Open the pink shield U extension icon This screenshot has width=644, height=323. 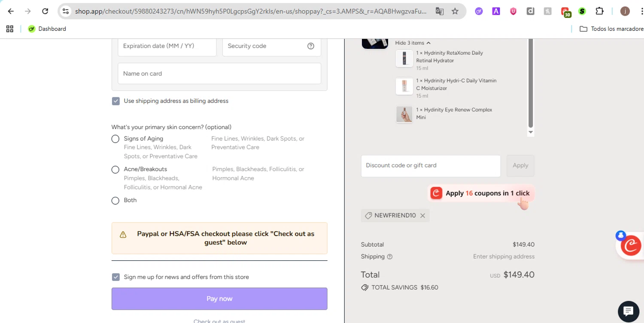point(513,12)
